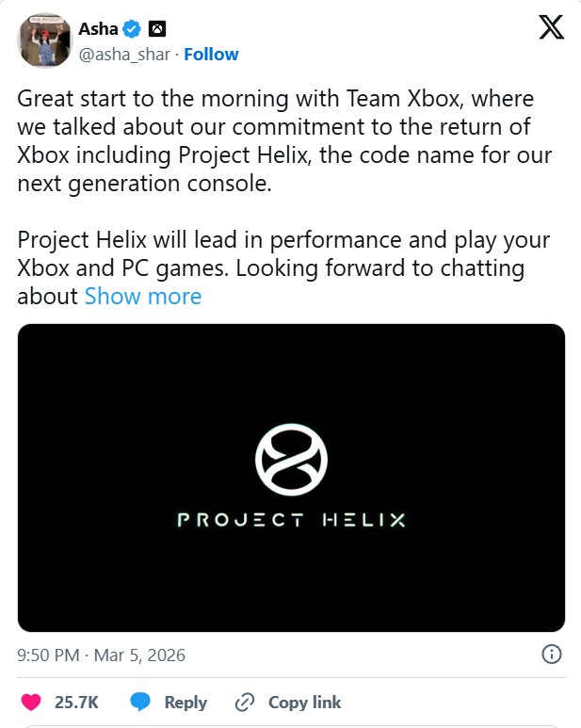This screenshot has width=581, height=728.
Task: Like the post with the heart icon
Action: tap(32, 702)
